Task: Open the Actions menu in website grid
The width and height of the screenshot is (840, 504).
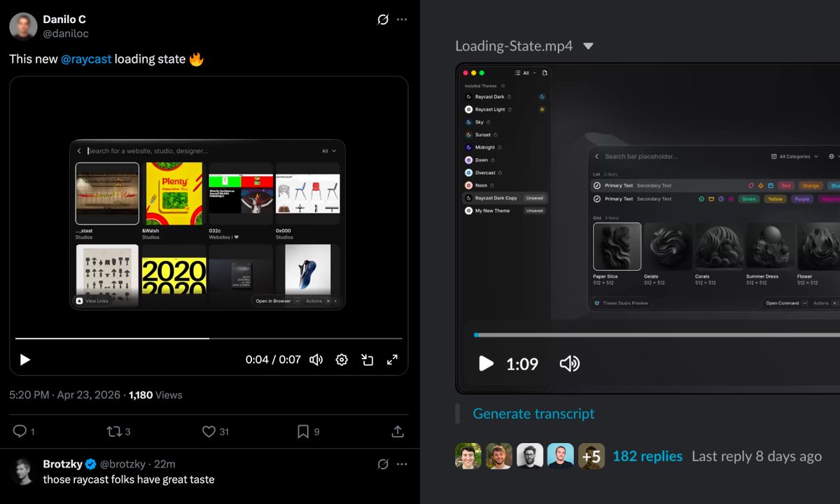Action: coord(322,301)
